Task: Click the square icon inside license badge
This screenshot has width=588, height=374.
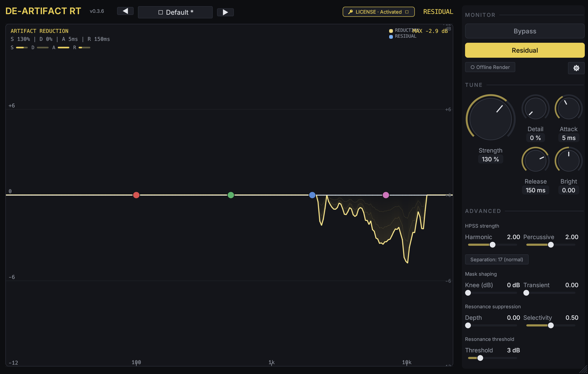Action: click(x=407, y=12)
